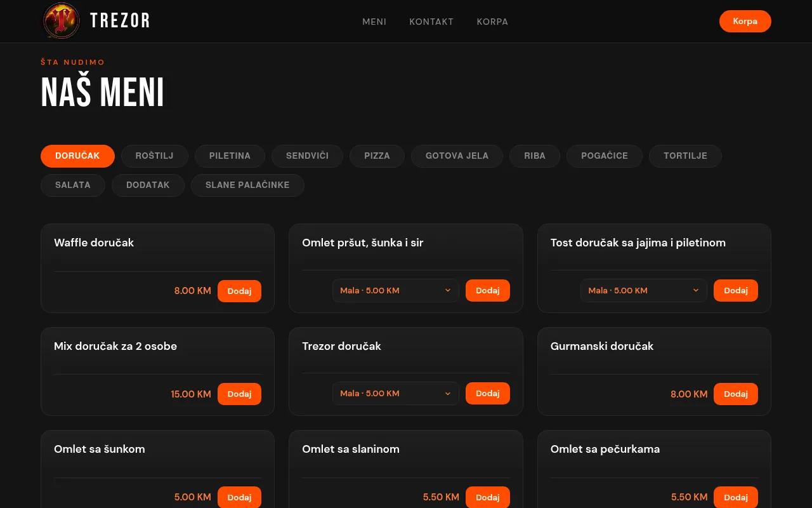Click the Omlet sa šunkom title
Image resolution: width=812 pixels, height=508 pixels.
(100, 449)
